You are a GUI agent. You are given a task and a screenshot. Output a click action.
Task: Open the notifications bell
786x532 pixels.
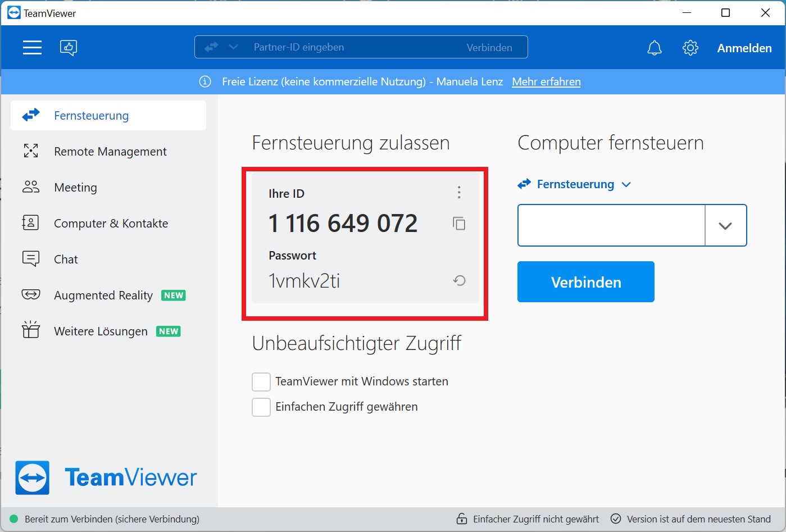[x=655, y=48]
